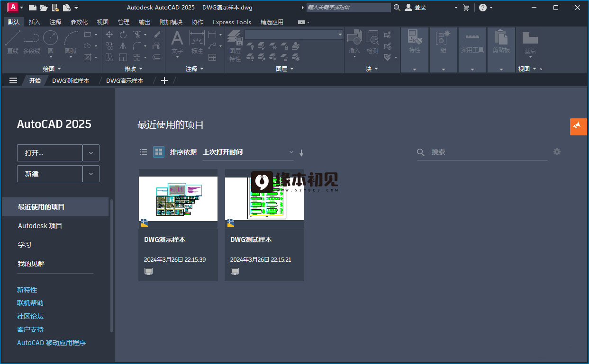Open recent items settings gear

pos(557,152)
